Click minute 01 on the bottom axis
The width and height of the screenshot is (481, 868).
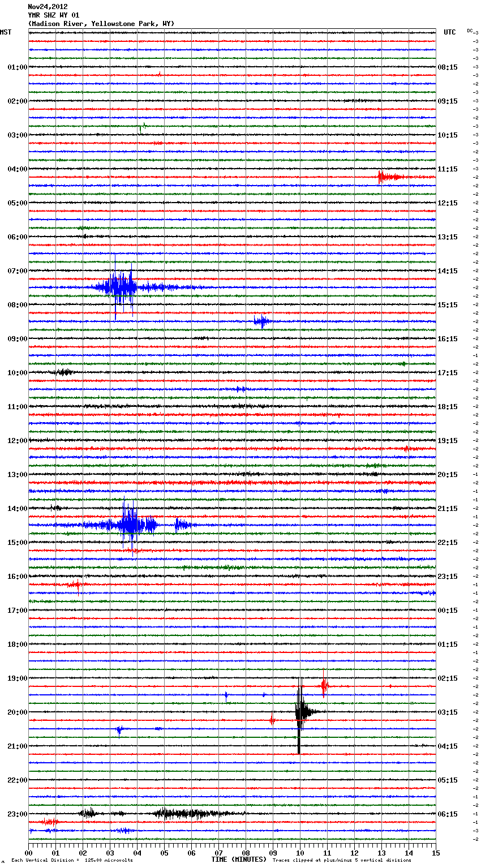coord(55,853)
